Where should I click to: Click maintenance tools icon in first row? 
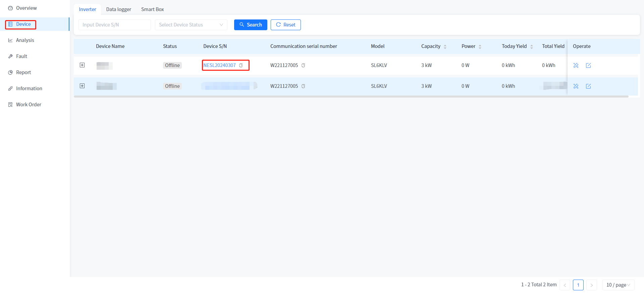pos(576,65)
